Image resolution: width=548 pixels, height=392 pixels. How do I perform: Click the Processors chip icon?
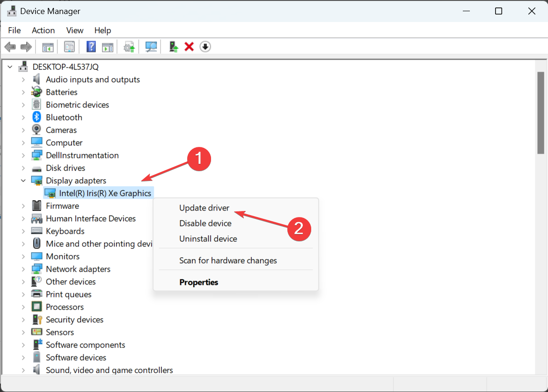[37, 307]
